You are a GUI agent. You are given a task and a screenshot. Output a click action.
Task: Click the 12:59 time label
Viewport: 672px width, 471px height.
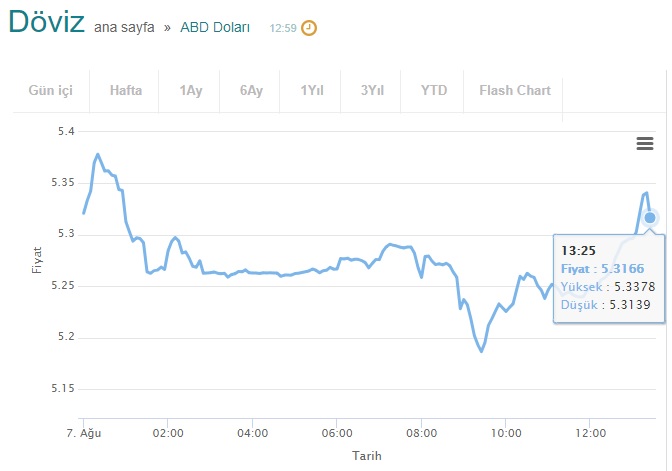(283, 28)
